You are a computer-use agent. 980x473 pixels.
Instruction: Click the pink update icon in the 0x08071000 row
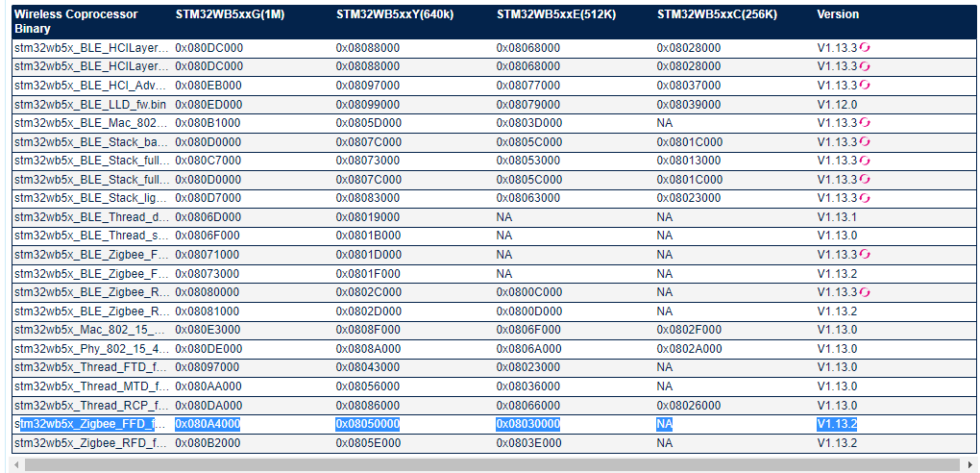865,255
